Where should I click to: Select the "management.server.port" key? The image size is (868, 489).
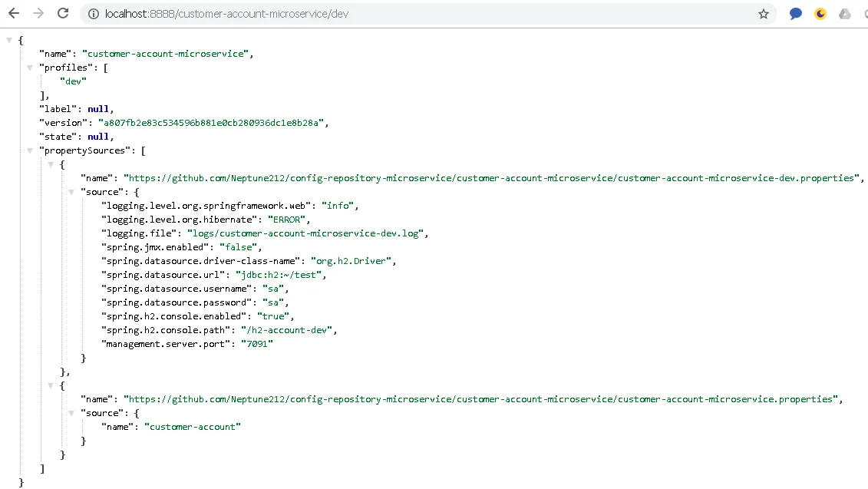coord(166,345)
